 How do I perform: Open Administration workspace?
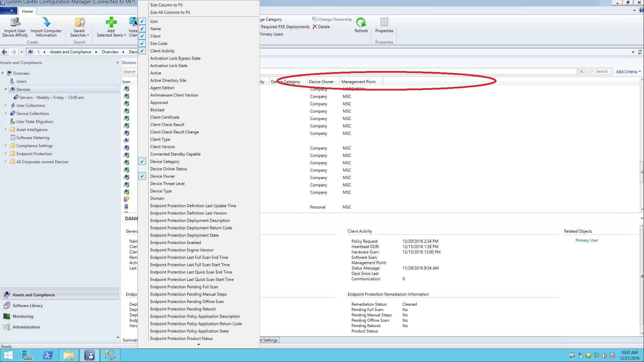pyautogui.click(x=60, y=327)
